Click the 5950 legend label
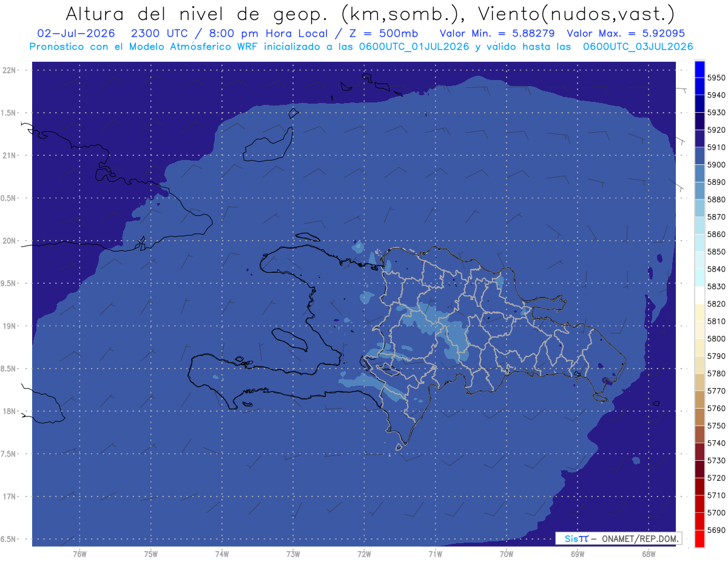The width and height of the screenshot is (728, 562). coord(716,78)
